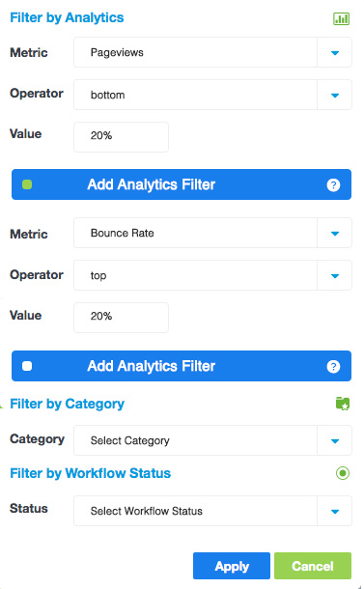Click the Apply button
Viewport: 364px width, 589px height.
tap(232, 566)
